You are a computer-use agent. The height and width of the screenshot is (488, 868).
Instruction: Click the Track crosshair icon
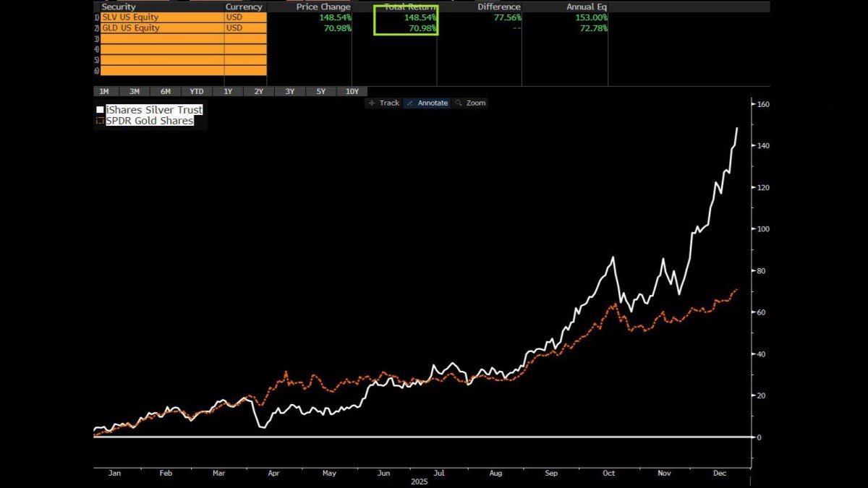click(x=373, y=103)
